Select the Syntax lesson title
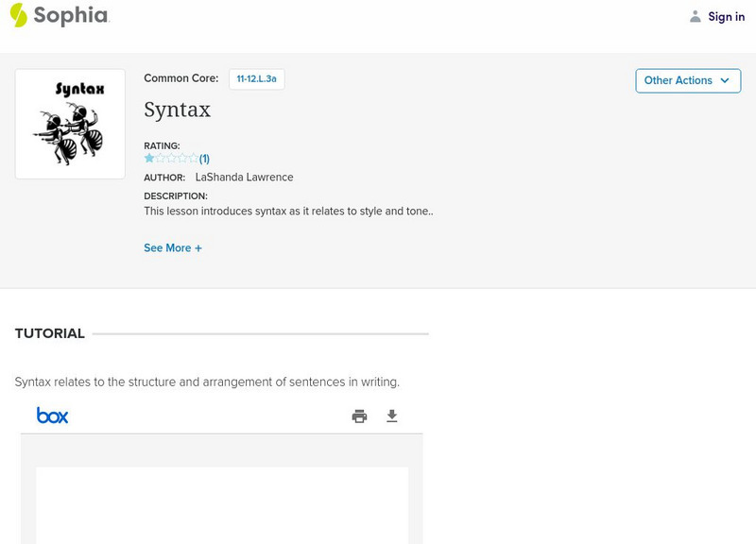The height and width of the screenshot is (544, 756). pyautogui.click(x=177, y=110)
